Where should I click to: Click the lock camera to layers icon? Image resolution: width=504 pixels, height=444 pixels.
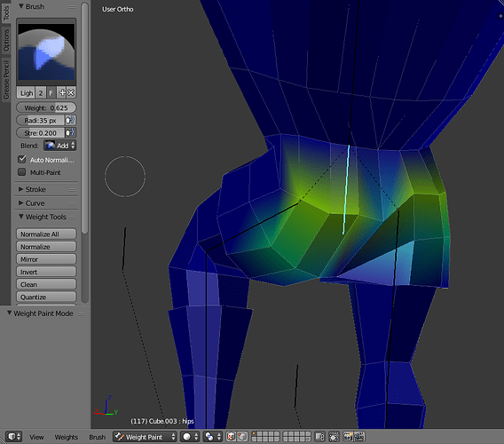319,437
